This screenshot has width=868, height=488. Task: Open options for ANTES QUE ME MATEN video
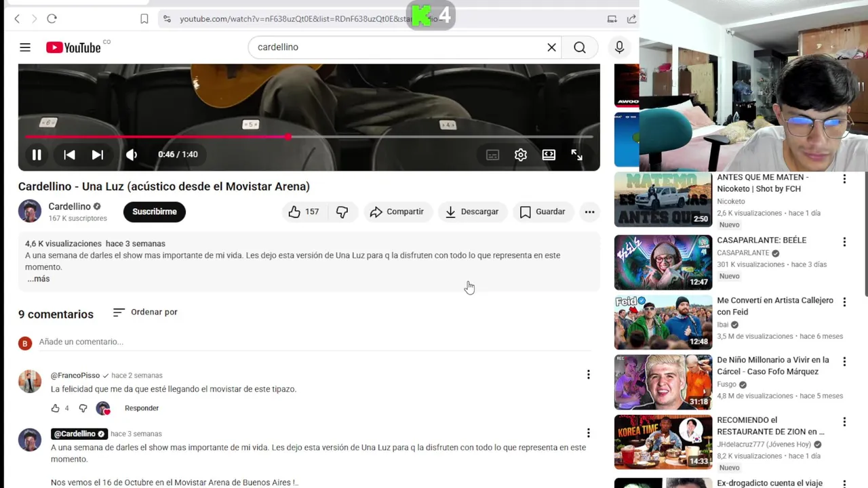844,179
